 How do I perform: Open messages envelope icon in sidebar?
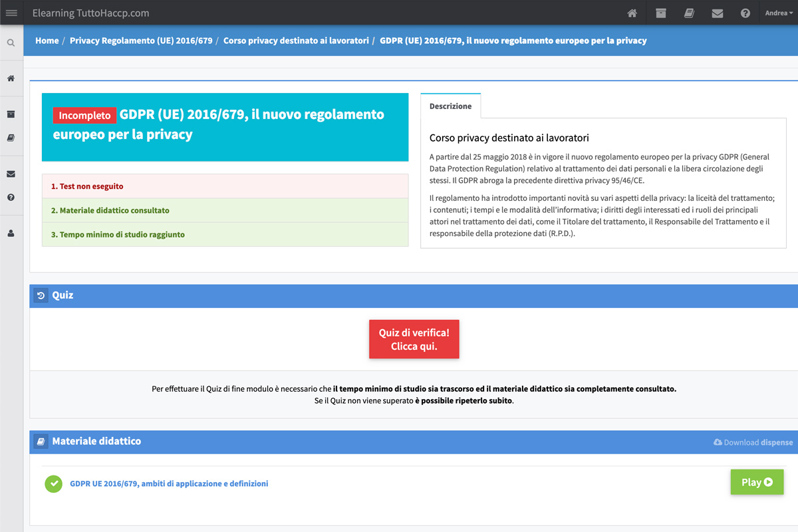pyautogui.click(x=11, y=174)
